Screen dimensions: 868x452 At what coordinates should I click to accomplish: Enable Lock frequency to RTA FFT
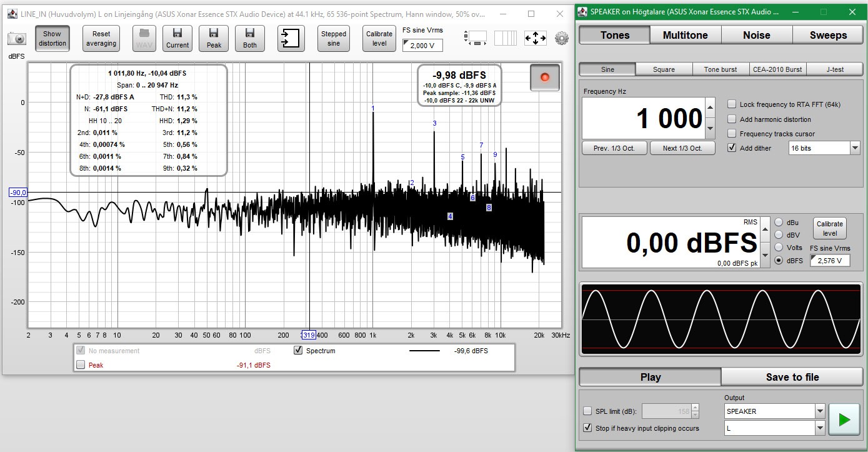click(732, 104)
